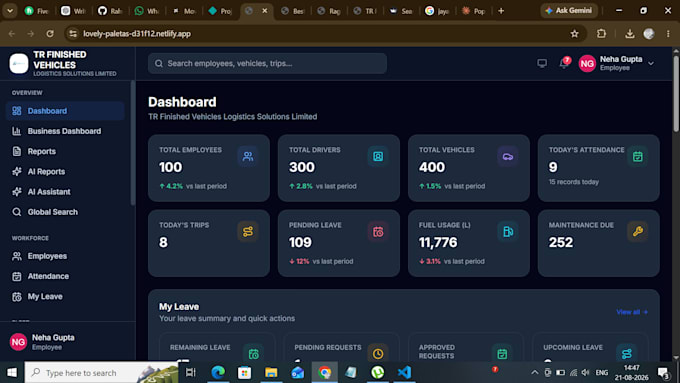Open a new browser tab
The width and height of the screenshot is (680, 383).
[501, 11]
